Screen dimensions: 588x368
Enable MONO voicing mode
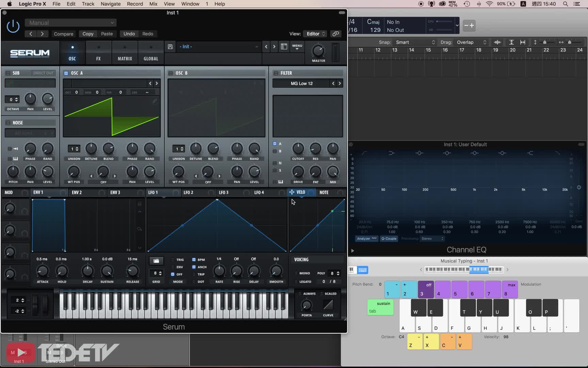coord(296,273)
